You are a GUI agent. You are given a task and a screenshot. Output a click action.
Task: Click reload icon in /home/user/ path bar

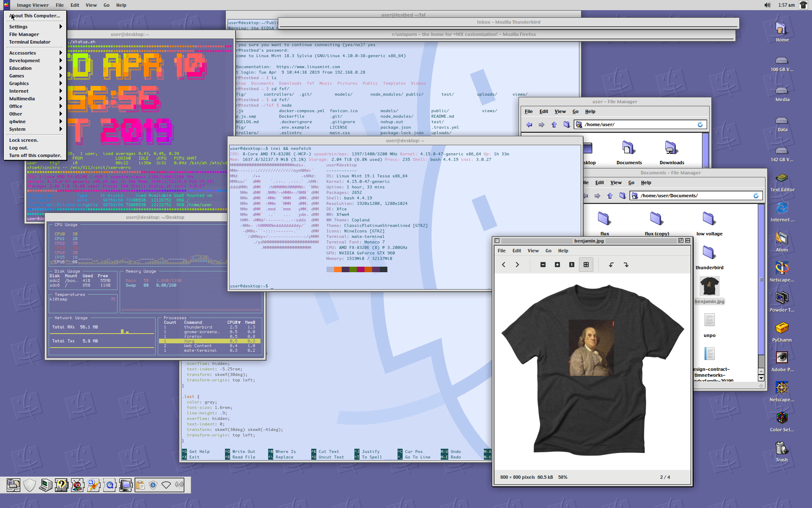point(700,124)
